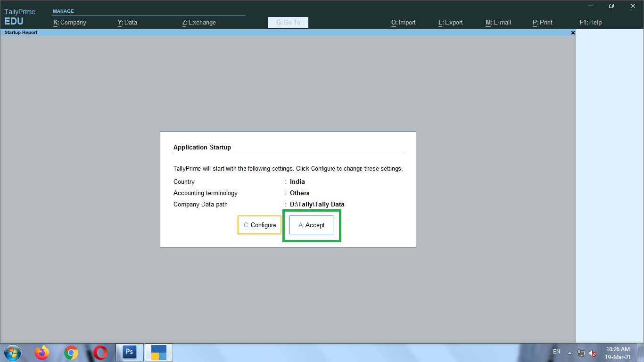Close the TallyPrime application window

pyautogui.click(x=633, y=6)
